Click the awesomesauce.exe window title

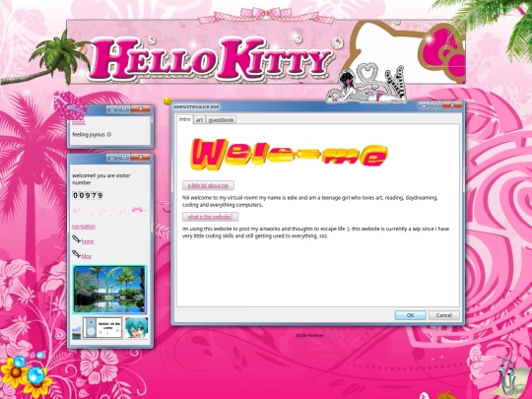pyautogui.click(x=196, y=106)
